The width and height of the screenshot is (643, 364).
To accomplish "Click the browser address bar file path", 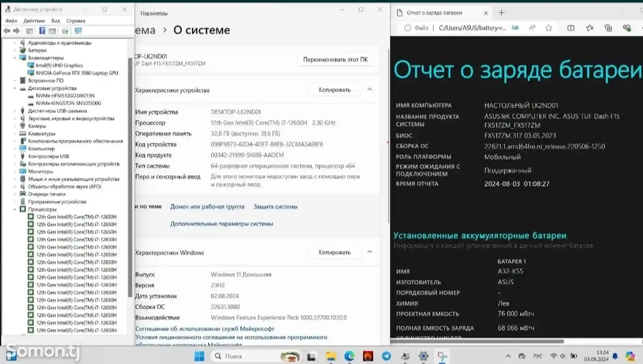I will click(x=472, y=28).
